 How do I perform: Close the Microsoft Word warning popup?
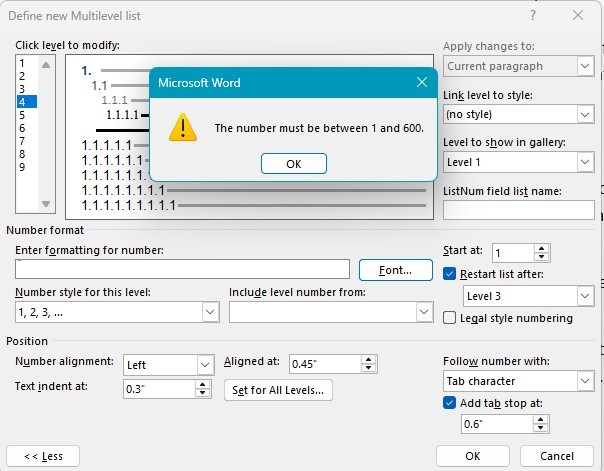pos(422,82)
